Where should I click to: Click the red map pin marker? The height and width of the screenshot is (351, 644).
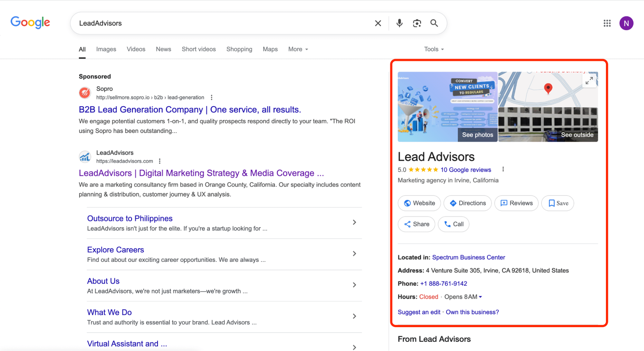click(x=548, y=88)
